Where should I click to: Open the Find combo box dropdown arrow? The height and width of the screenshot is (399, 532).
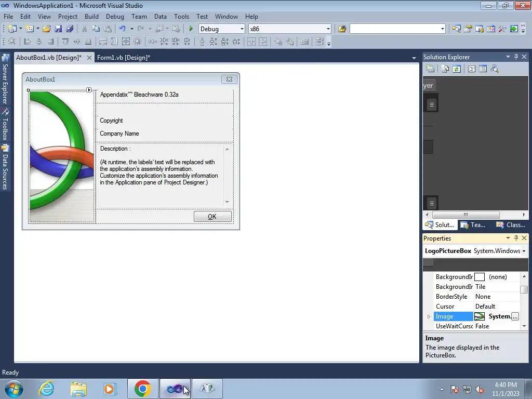point(443,29)
